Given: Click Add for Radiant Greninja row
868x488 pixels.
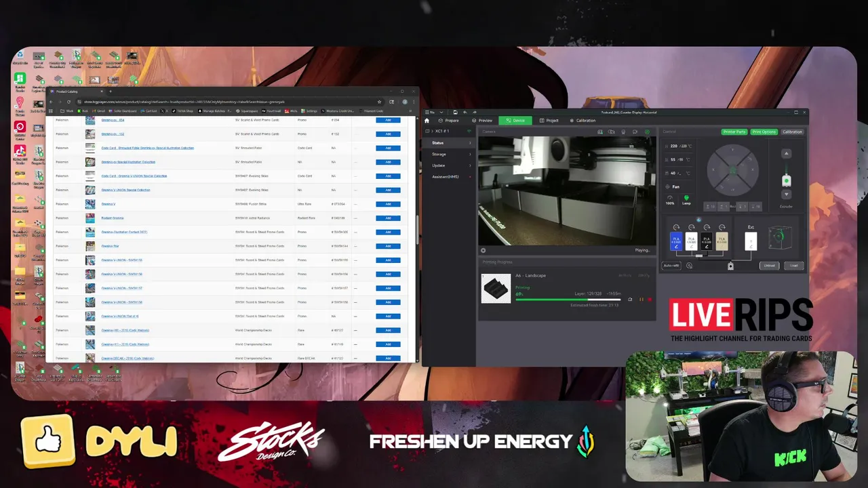Looking at the screenshot, I should pos(388,218).
